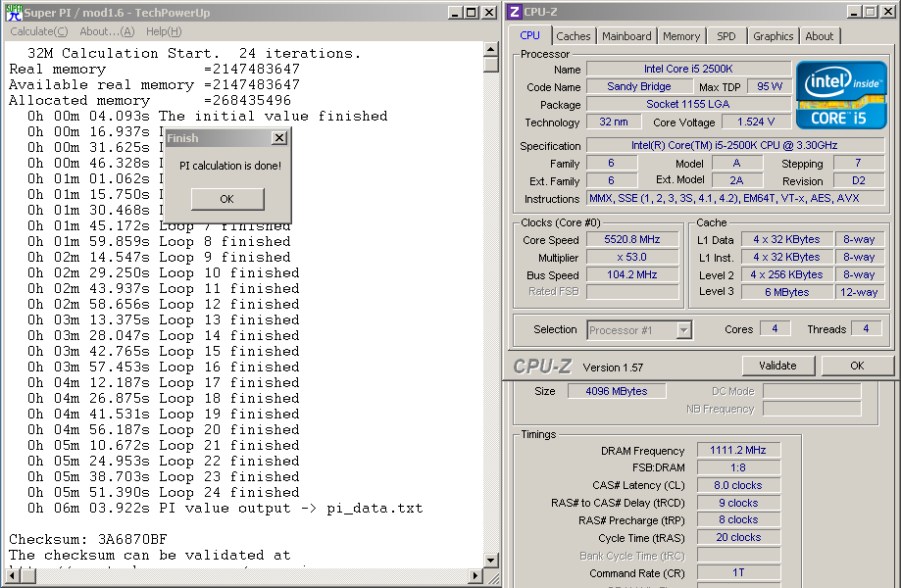901x588 pixels.
Task: Open the Calculate menu in Super PI
Action: pyautogui.click(x=39, y=31)
